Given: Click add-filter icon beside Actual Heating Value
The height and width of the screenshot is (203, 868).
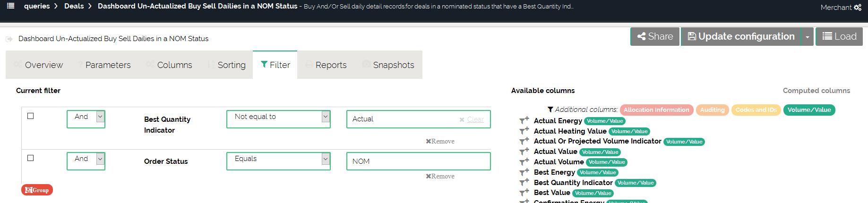Looking at the screenshot, I should 524,131.
